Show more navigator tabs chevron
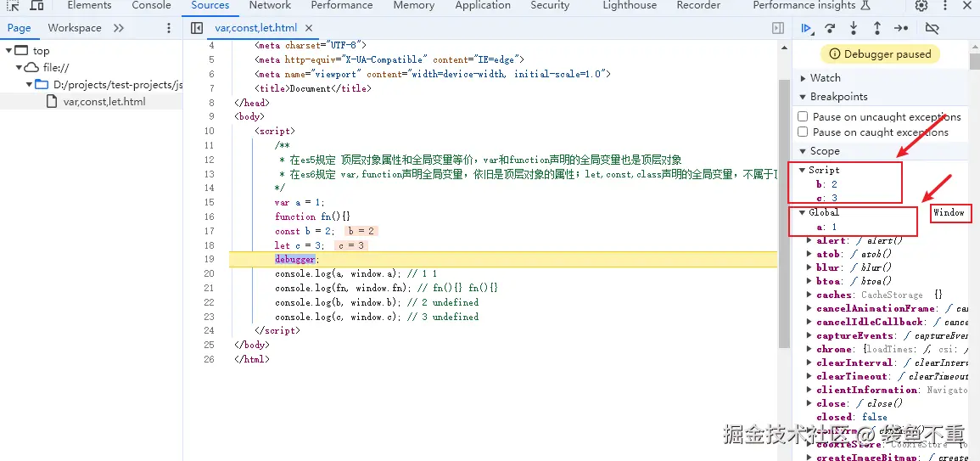The image size is (980, 461). tap(118, 28)
